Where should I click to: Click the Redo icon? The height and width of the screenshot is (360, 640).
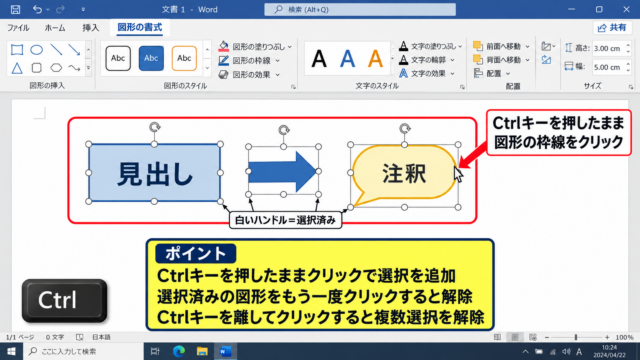(60, 9)
